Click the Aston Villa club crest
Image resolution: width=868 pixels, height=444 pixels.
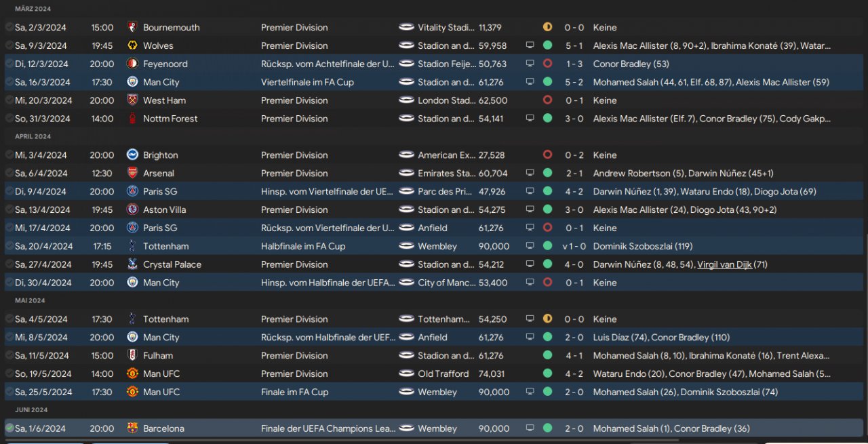pos(132,209)
